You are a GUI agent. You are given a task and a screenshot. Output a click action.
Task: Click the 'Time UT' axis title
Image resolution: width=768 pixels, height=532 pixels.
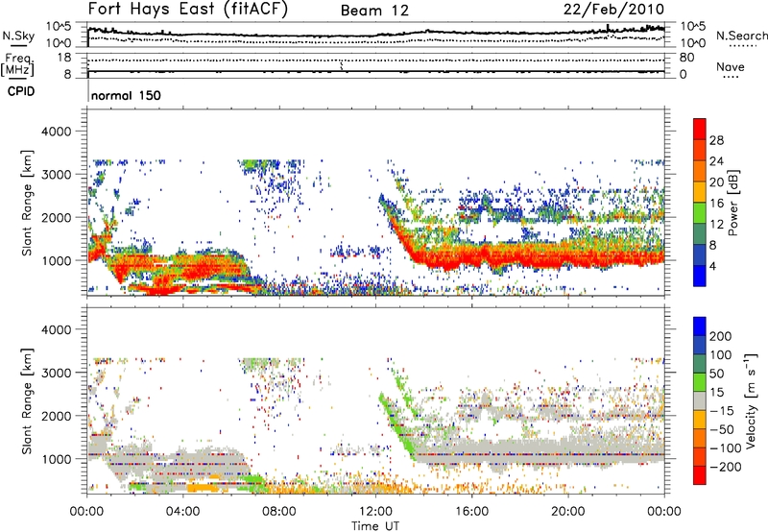pyautogui.click(x=375, y=525)
